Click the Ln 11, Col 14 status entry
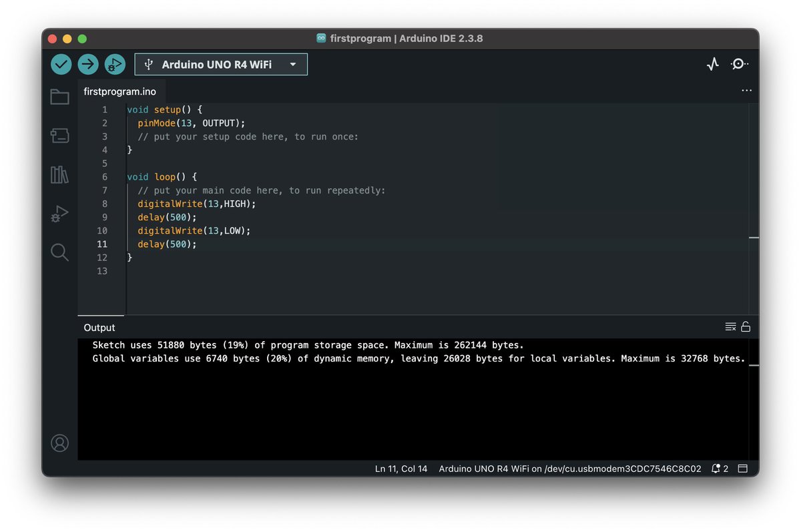801x532 pixels. tap(401, 469)
